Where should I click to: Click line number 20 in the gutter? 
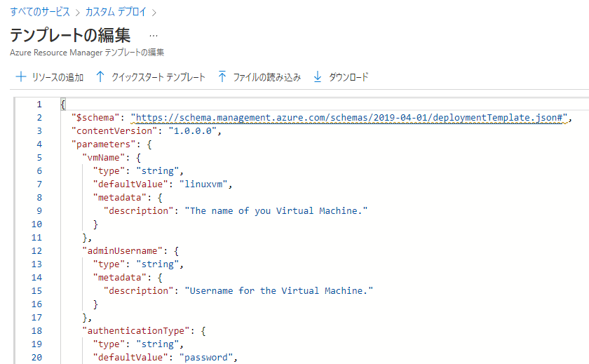36,358
